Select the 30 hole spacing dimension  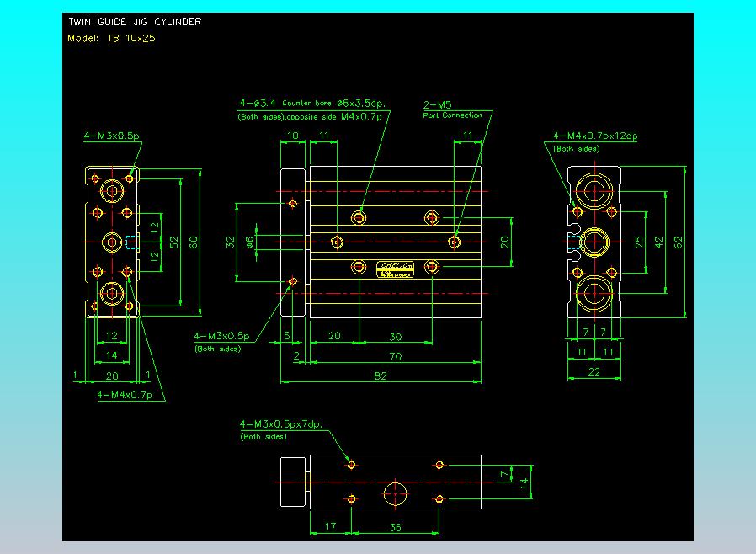(396, 337)
